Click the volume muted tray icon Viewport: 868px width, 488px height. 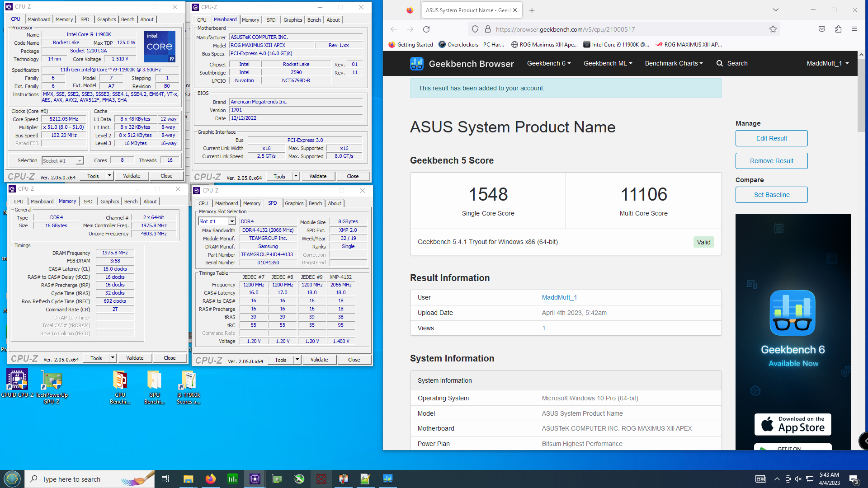pyautogui.click(x=798, y=479)
